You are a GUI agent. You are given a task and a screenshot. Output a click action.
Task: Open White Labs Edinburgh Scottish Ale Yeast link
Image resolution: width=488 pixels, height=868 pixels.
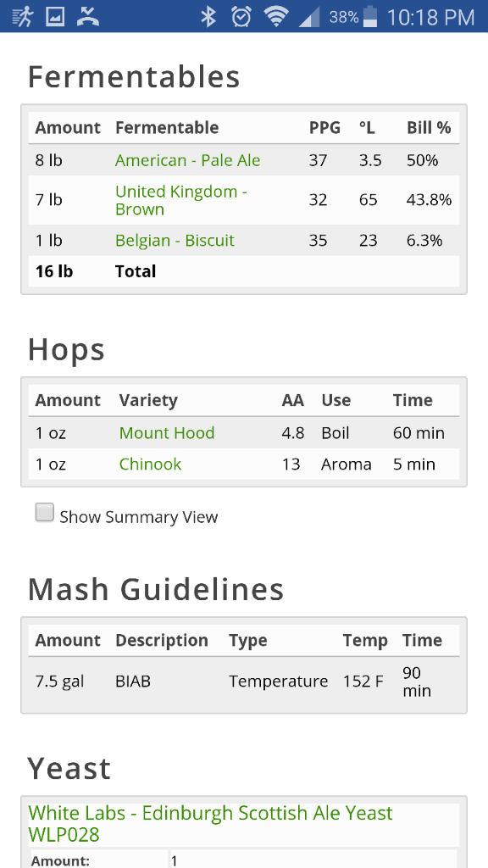tap(210, 823)
